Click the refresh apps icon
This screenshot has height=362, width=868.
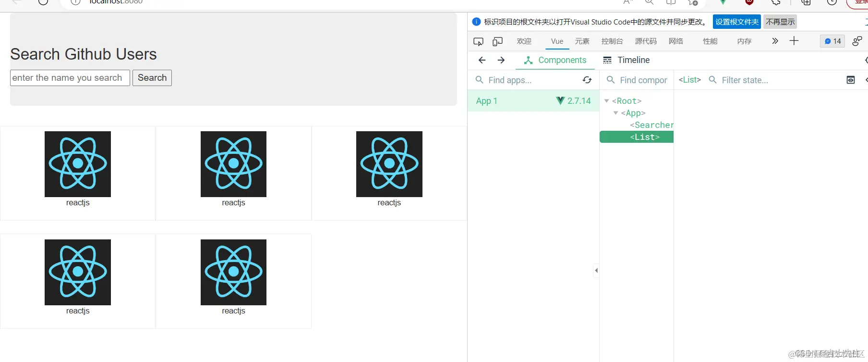pos(587,80)
